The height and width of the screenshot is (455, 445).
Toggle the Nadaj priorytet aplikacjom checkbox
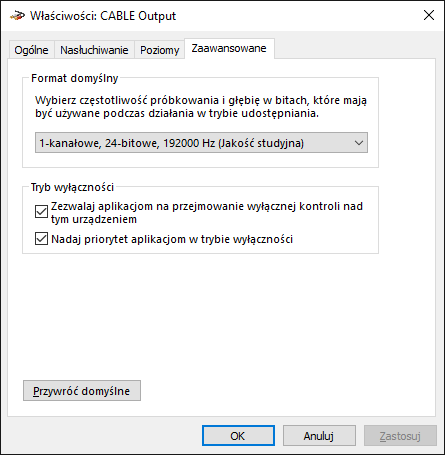coord(41,239)
